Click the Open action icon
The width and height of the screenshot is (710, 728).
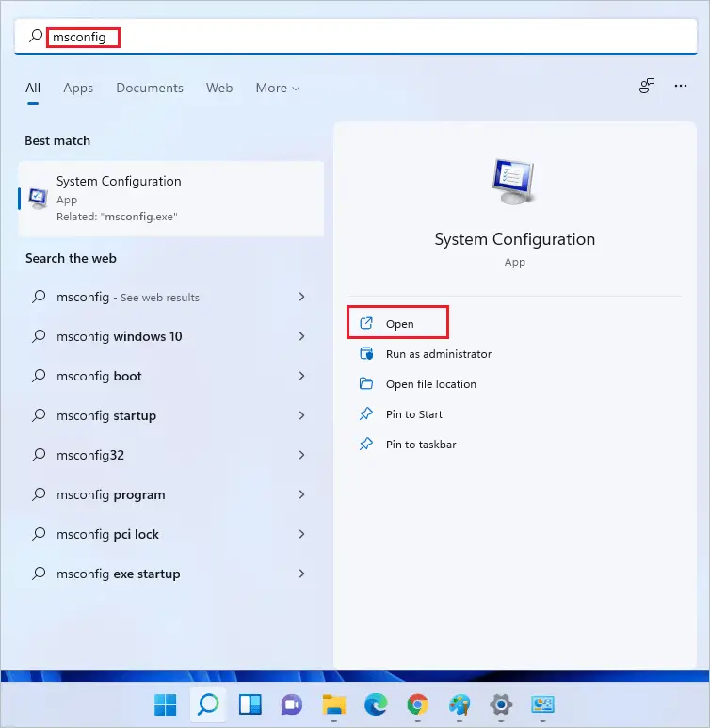(x=366, y=323)
